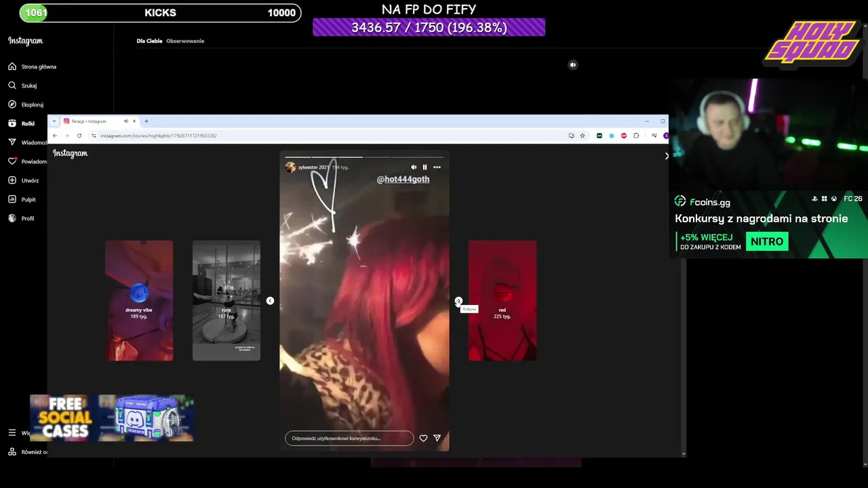Screen dimensions: 868x488
Task: Click the Fcoins.gg logo
Action: [703, 202]
